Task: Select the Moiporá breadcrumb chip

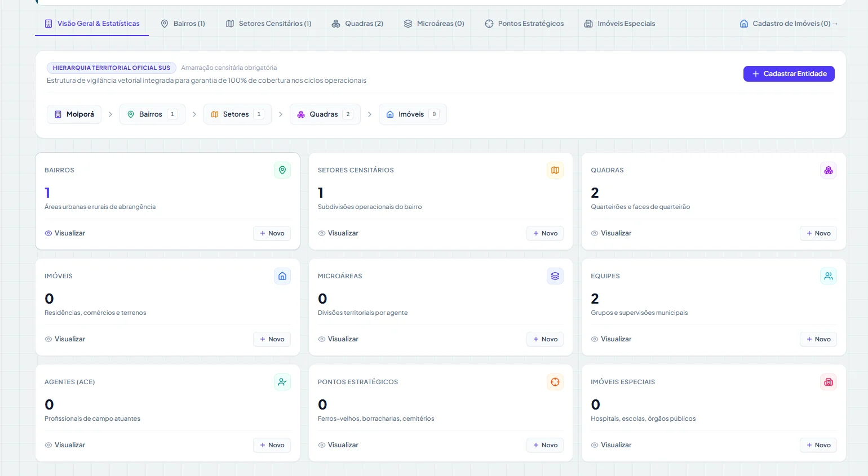Action: point(74,114)
